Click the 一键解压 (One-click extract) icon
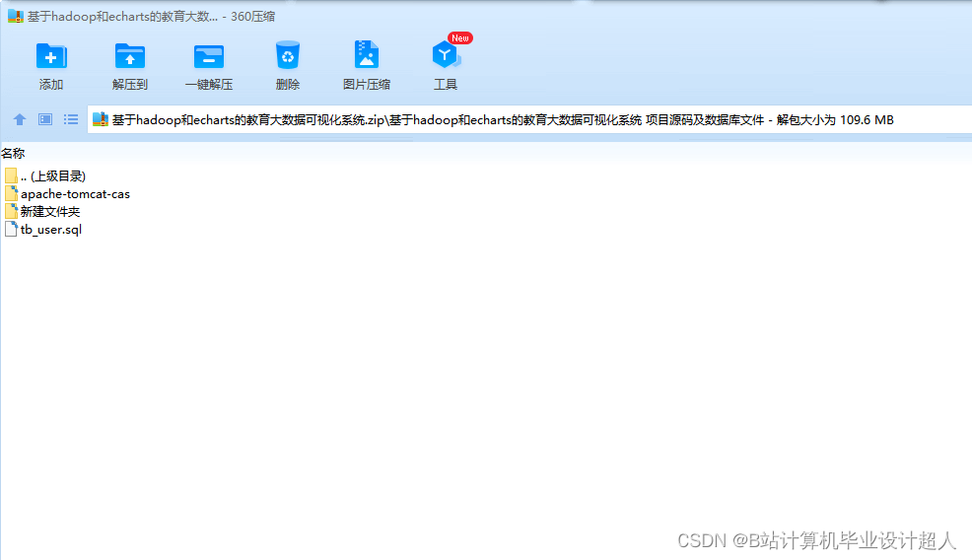Screen dimensions: 972x560 [x=208, y=56]
